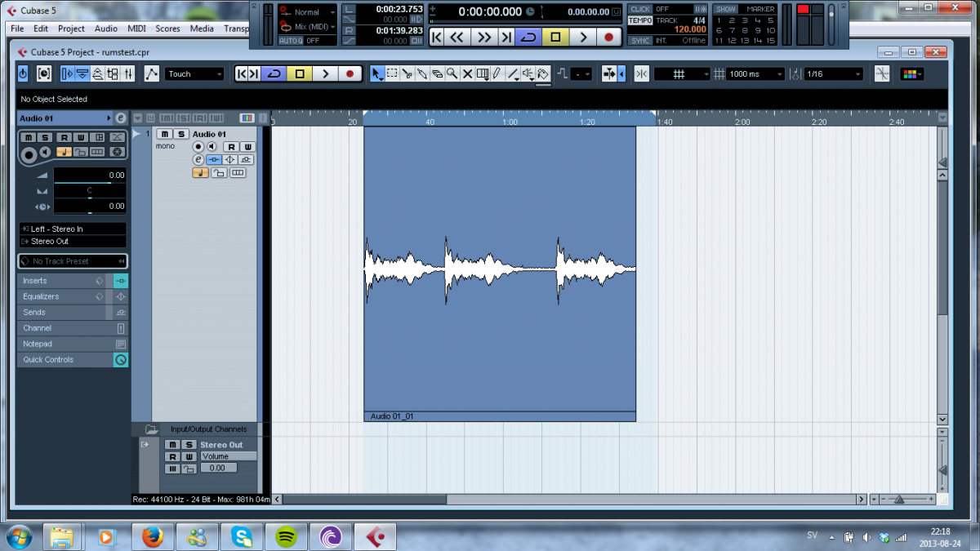Select the Mute X tool
980x551 pixels.
pyautogui.click(x=467, y=73)
